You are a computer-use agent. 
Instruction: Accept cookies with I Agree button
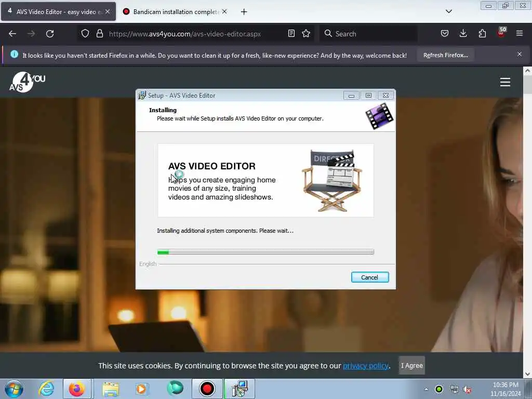coord(412,365)
